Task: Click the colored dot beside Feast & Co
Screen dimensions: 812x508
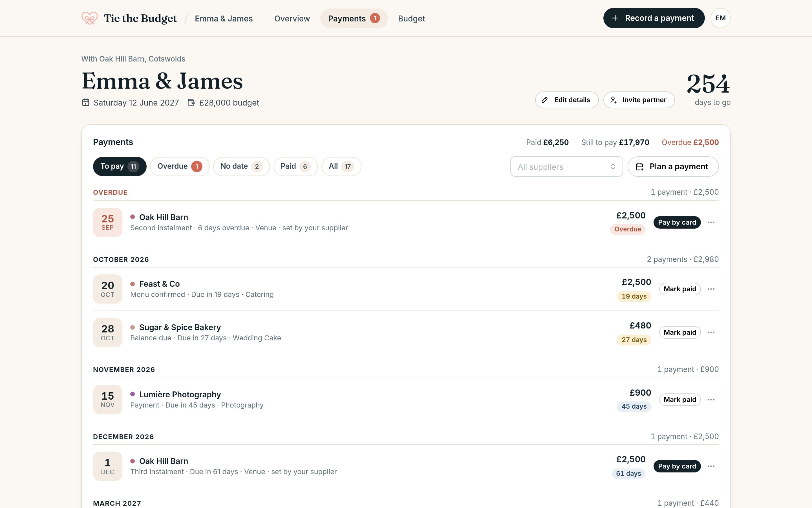Action: pyautogui.click(x=133, y=284)
